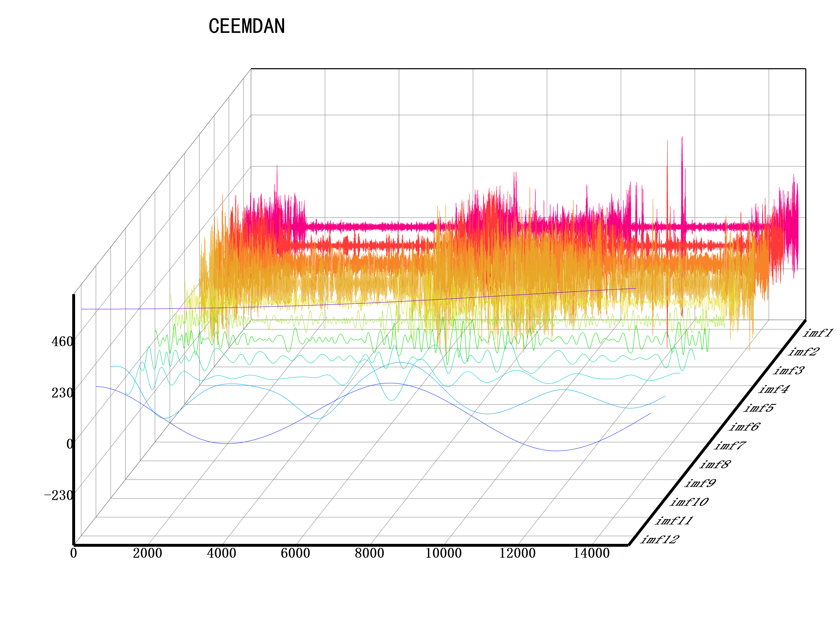Screen dimensions: 840x643
Task: Click the 230 vertical tick label
Action: pyautogui.click(x=62, y=393)
